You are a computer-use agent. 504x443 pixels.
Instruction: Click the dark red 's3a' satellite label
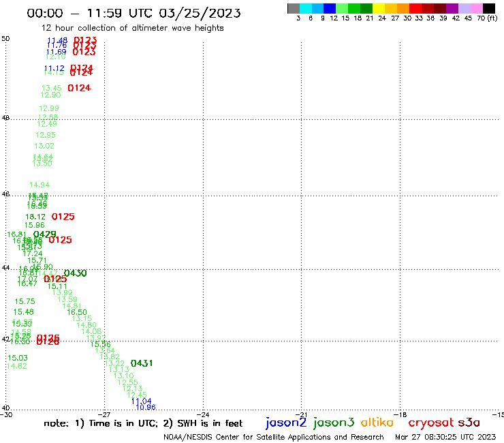click(x=469, y=423)
